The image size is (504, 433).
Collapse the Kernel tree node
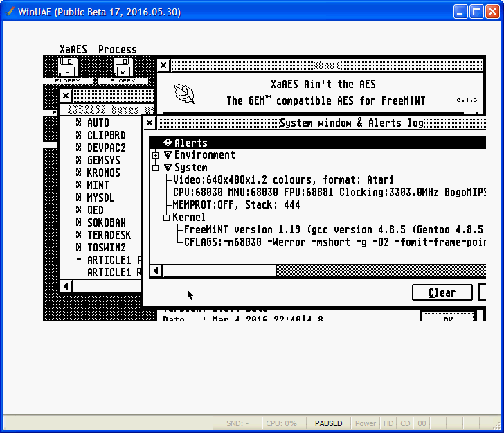166,218
